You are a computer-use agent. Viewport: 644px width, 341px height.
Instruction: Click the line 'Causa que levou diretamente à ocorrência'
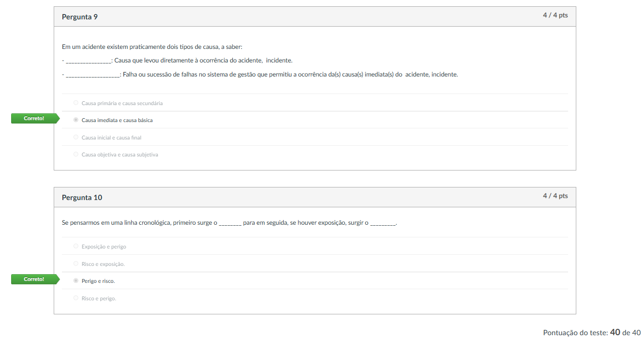203,61
